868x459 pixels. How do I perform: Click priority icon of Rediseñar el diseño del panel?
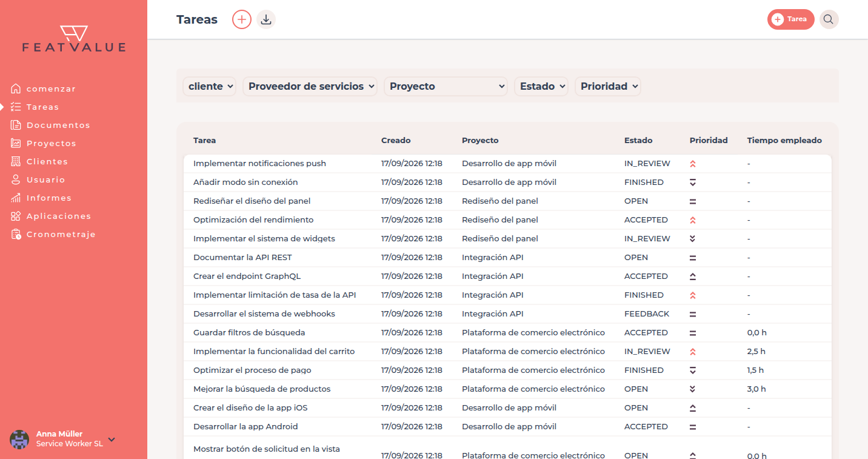click(693, 201)
